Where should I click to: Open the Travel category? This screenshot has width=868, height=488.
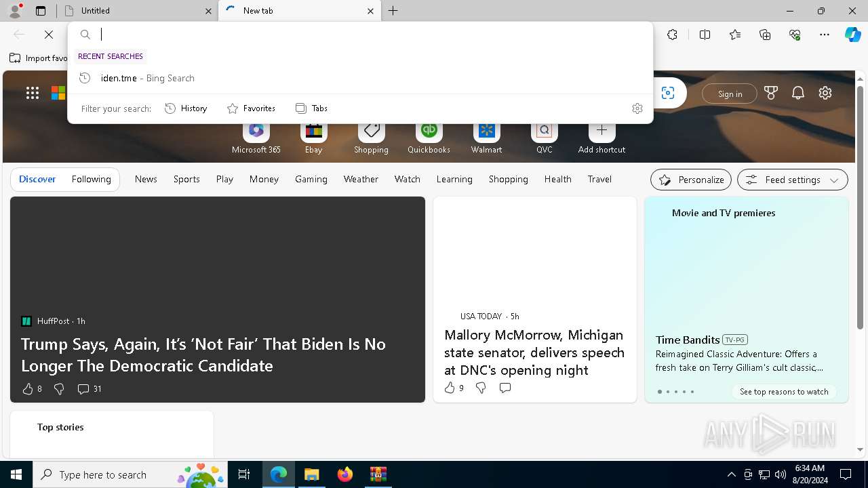tap(599, 179)
